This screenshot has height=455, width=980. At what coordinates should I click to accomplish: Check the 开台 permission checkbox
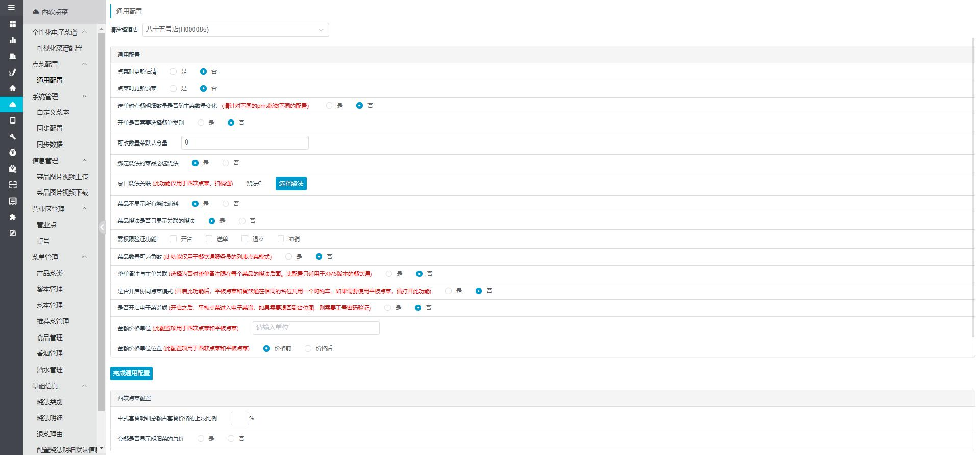174,238
